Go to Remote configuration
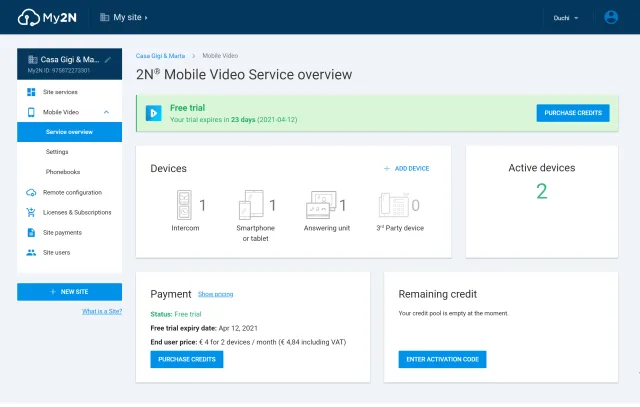 coord(72,192)
